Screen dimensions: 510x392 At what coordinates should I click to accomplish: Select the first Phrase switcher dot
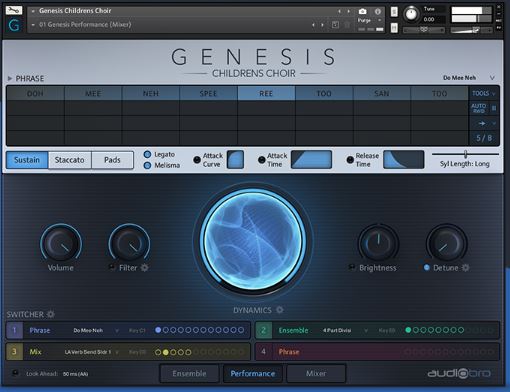click(x=158, y=330)
